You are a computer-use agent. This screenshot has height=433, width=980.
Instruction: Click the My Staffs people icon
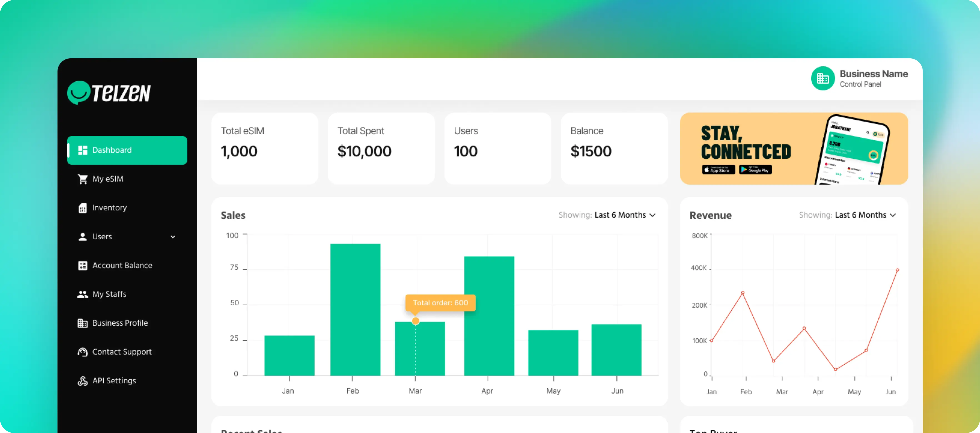point(82,294)
